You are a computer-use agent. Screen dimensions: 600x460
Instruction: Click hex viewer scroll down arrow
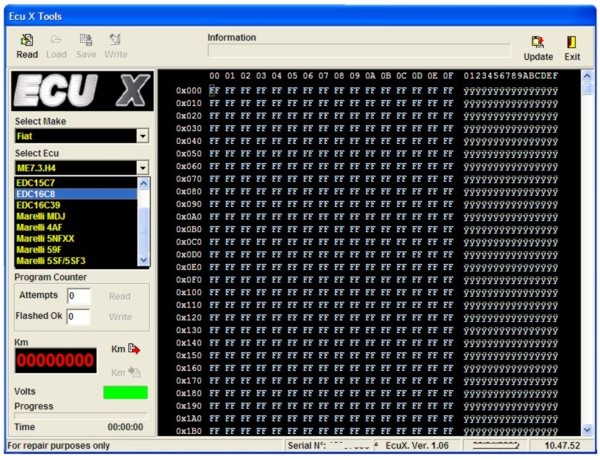(x=587, y=430)
